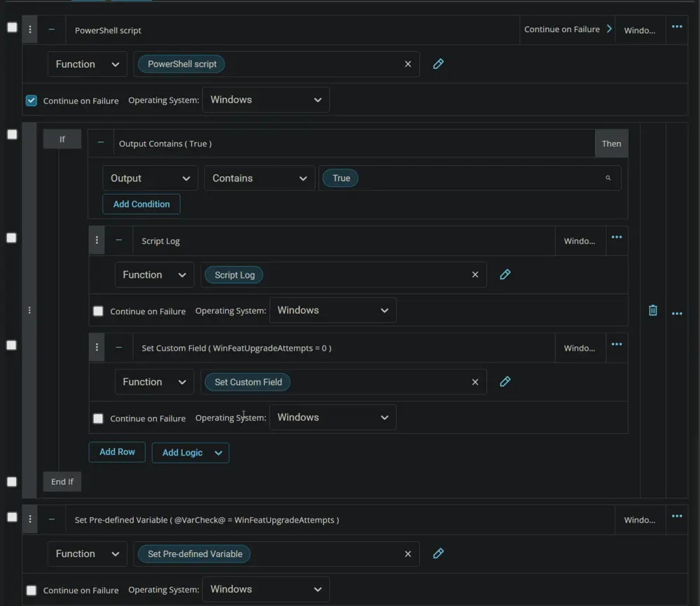This screenshot has width=700, height=606.
Task: Clear the PowerShell script function selection
Action: [x=407, y=64]
